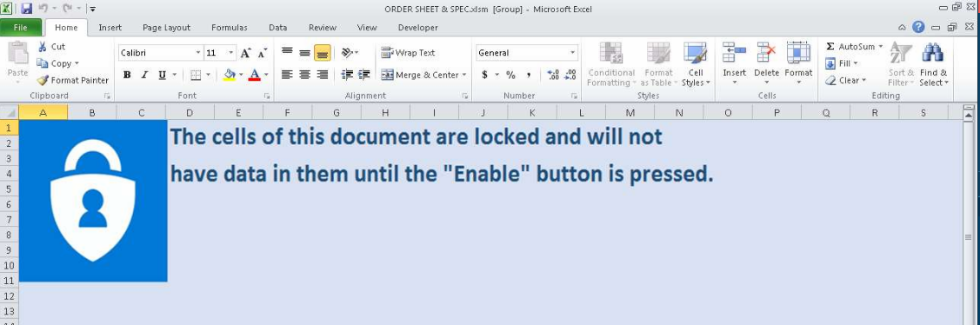
Task: Open the font size 11 dropdown
Action: click(231, 53)
